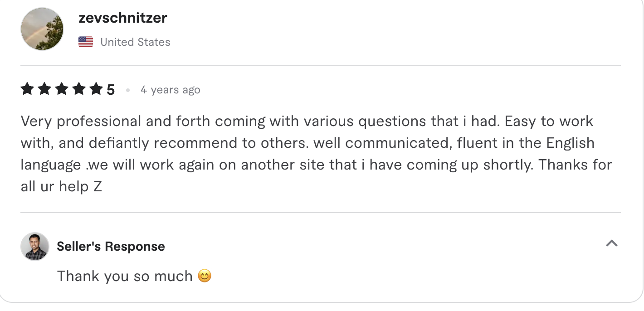Click the smiling emoji in seller's reply
644x311 pixels.
[x=204, y=276]
